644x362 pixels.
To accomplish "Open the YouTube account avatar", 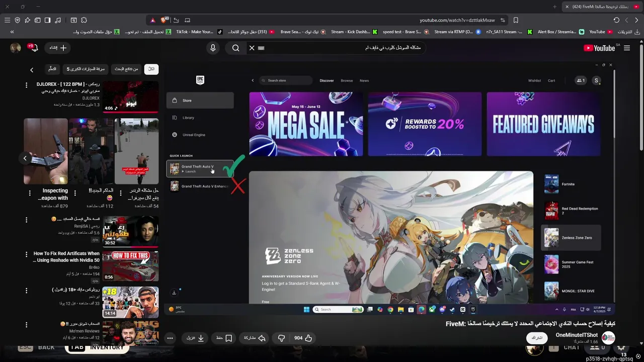I will [x=16, y=48].
